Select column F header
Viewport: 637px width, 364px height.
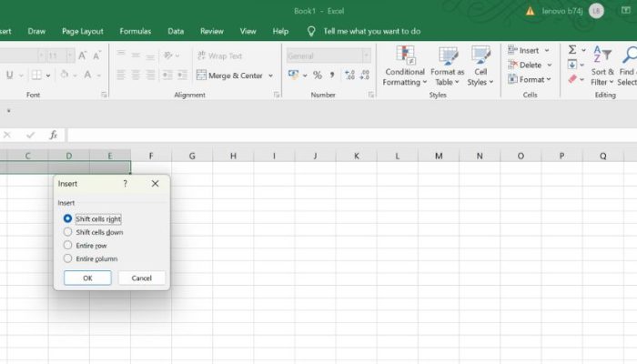tap(151, 156)
